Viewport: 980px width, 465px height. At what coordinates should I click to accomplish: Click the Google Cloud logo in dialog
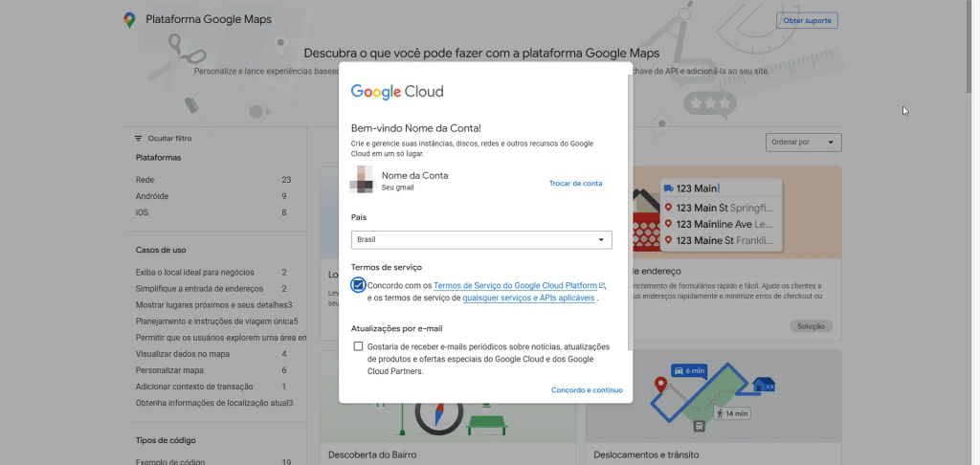click(x=396, y=92)
